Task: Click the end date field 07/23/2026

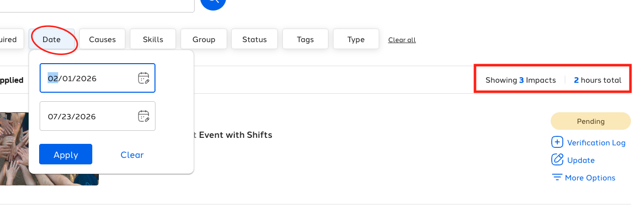Action: point(97,116)
